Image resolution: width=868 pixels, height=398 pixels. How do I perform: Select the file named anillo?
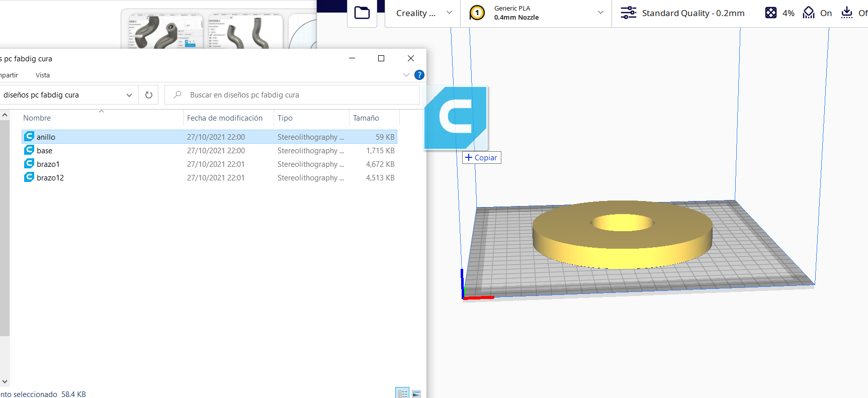tap(46, 137)
